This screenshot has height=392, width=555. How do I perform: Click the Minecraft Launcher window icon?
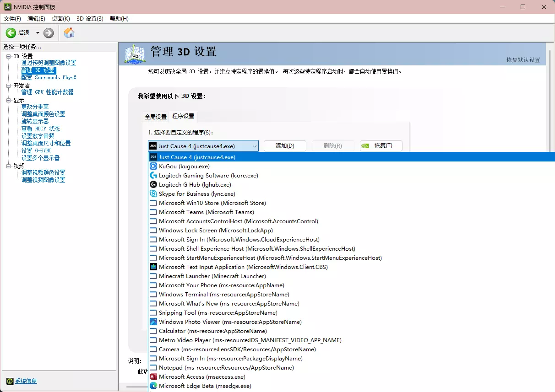[153, 276]
